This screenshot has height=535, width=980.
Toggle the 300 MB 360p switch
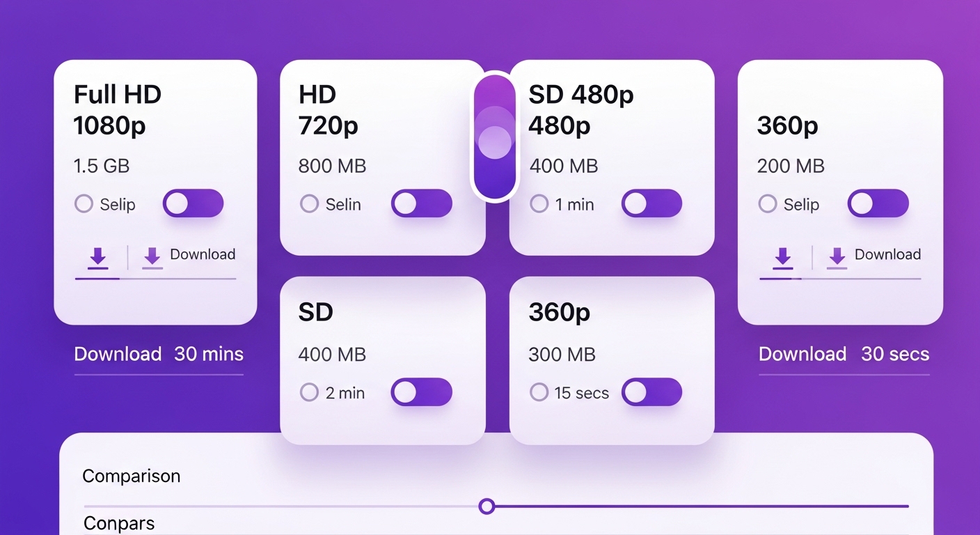(x=651, y=392)
